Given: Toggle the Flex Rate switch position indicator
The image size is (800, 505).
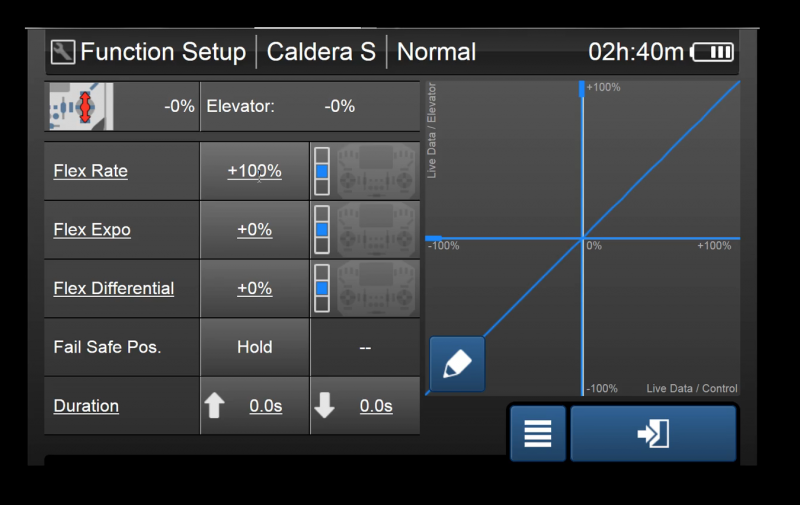Looking at the screenshot, I should coord(321,171).
